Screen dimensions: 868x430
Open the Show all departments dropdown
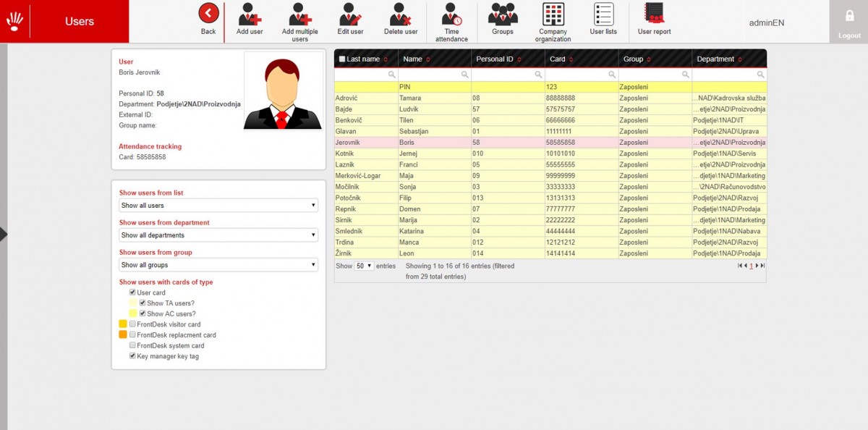click(218, 235)
